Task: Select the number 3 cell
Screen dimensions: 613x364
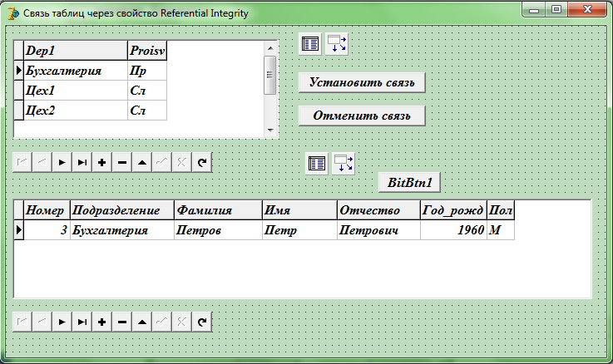Action: (47, 230)
